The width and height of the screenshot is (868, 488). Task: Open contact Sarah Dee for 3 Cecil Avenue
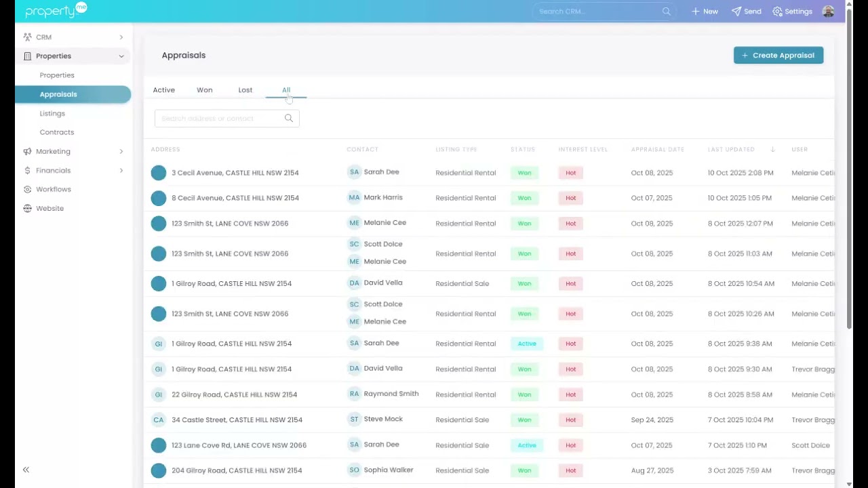[381, 172]
